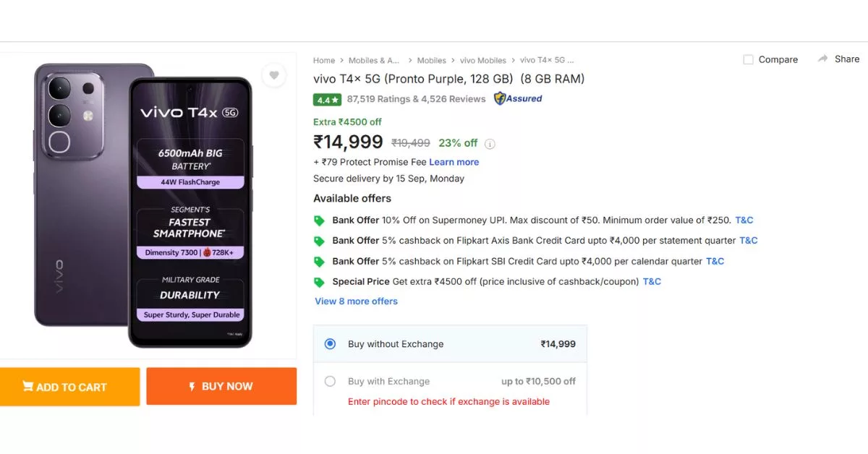Image resolution: width=868 pixels, height=454 pixels.
Task: Open vivo Mobiles from the breadcrumb trail
Action: 483,60
